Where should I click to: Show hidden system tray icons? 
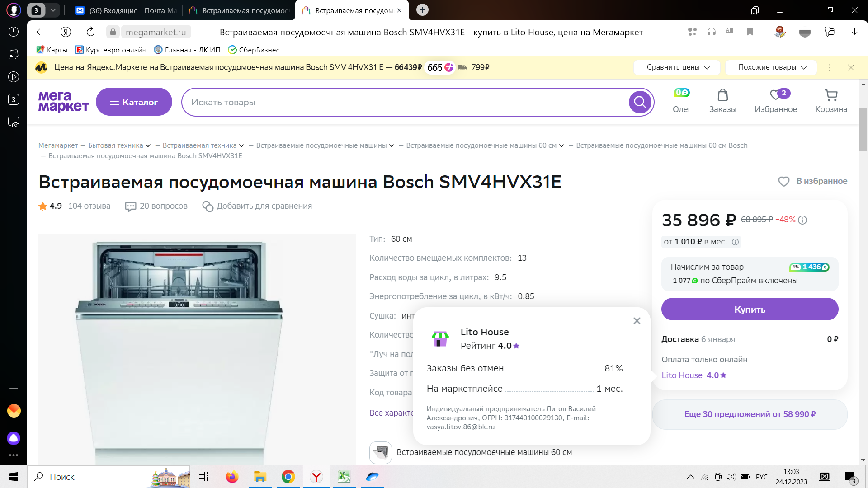click(690, 477)
